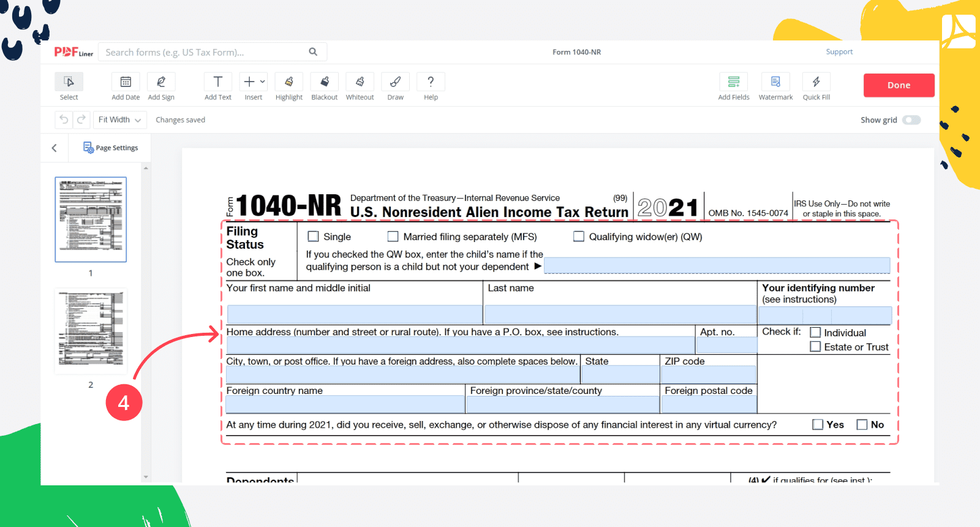The image size is (980, 527).
Task: Open the Watermark tool
Action: (775, 82)
